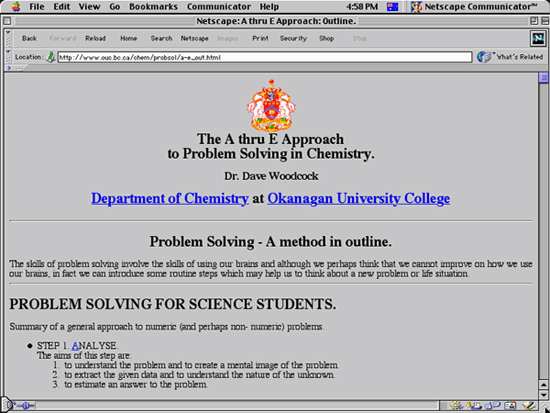Open the Bookmarks menu
550x413 pixels.
(x=153, y=7)
